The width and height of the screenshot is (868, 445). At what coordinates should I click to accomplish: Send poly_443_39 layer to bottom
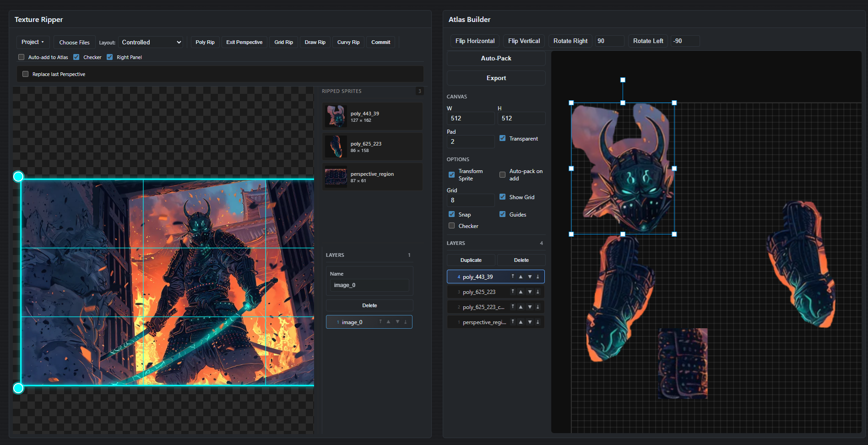pyautogui.click(x=538, y=277)
